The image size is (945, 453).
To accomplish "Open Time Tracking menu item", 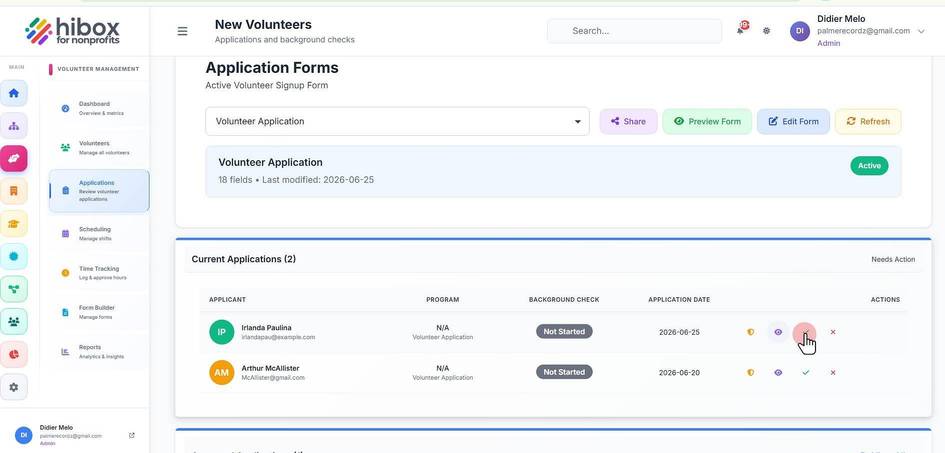I will (x=99, y=273).
